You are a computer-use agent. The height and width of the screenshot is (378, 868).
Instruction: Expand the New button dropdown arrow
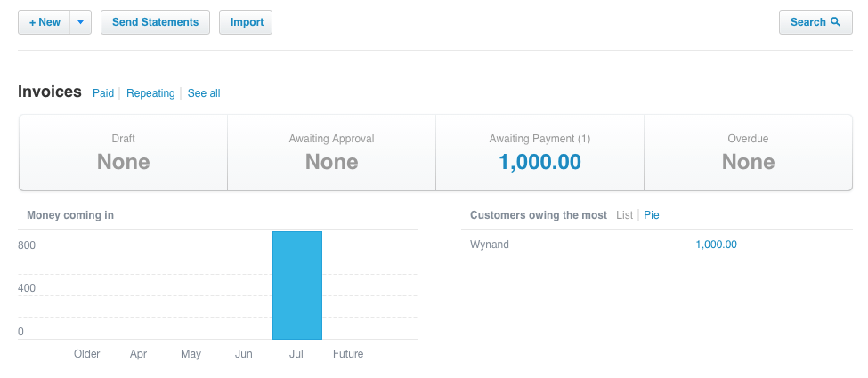pos(80,22)
